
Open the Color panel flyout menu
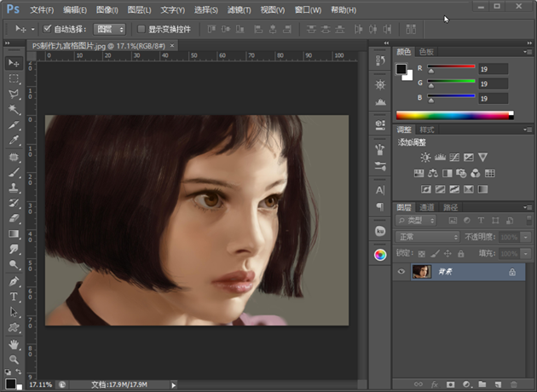click(x=528, y=52)
